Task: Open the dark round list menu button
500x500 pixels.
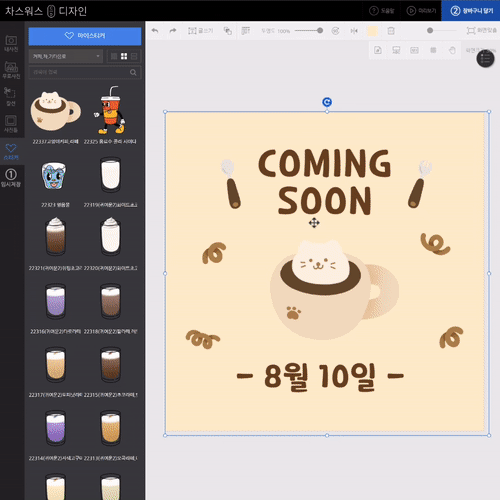Action: 486,59
